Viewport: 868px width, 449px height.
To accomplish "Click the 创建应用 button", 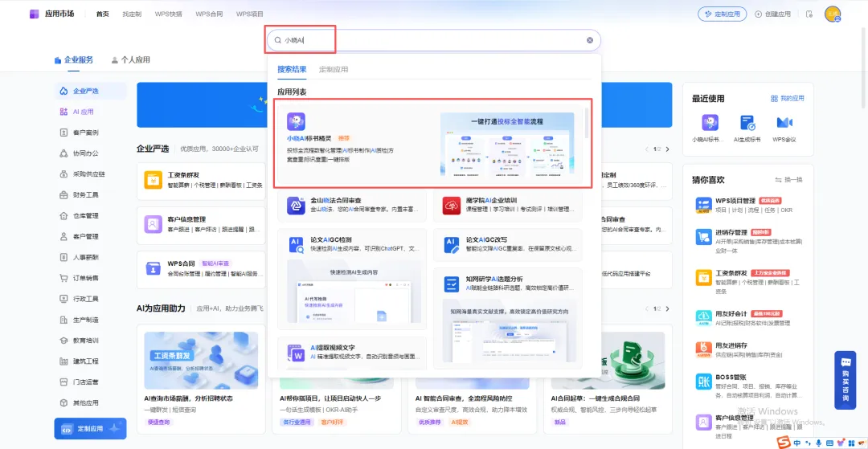I will [x=773, y=14].
